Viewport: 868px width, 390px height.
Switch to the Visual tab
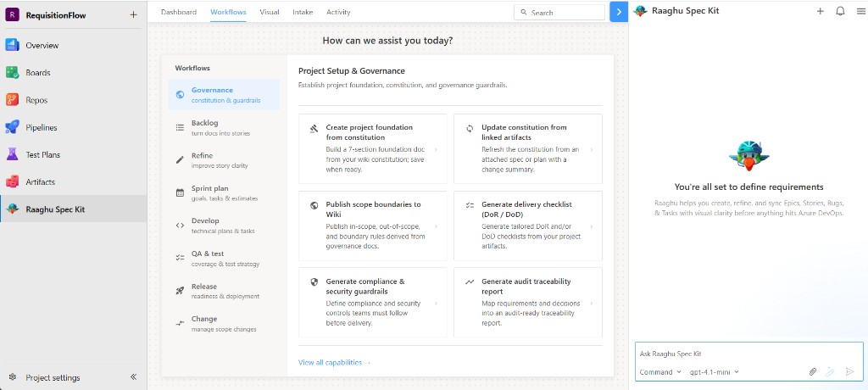(270, 12)
